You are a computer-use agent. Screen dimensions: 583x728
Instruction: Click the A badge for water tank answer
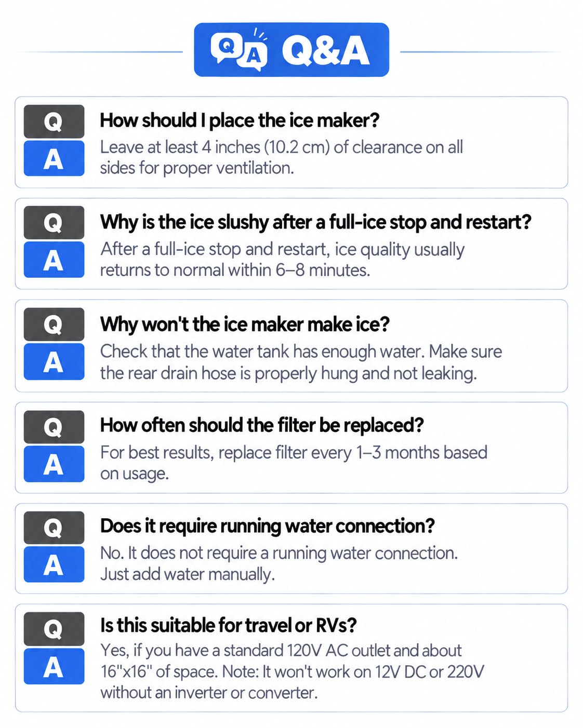pyautogui.click(x=54, y=361)
